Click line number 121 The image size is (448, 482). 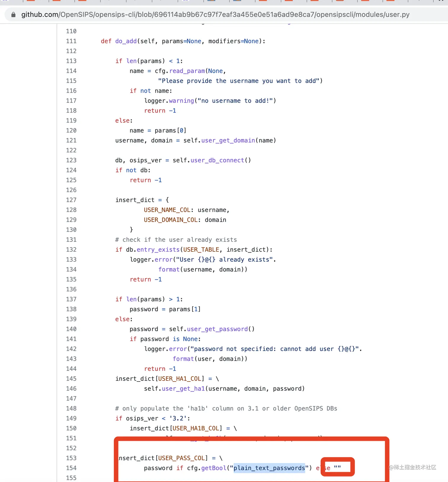point(71,141)
